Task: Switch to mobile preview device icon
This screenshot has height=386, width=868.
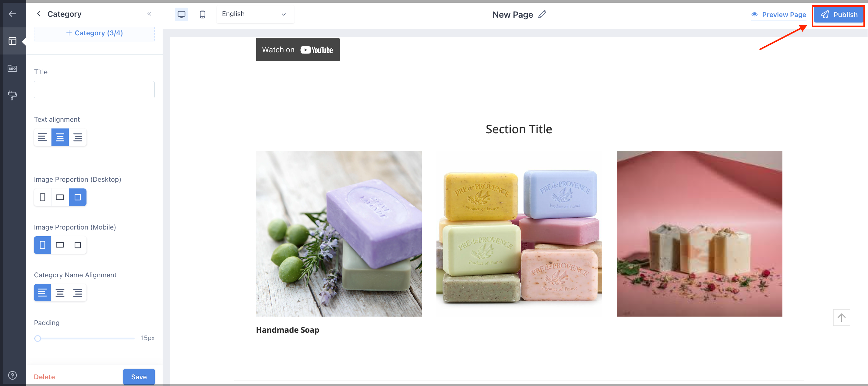Action: (x=203, y=15)
